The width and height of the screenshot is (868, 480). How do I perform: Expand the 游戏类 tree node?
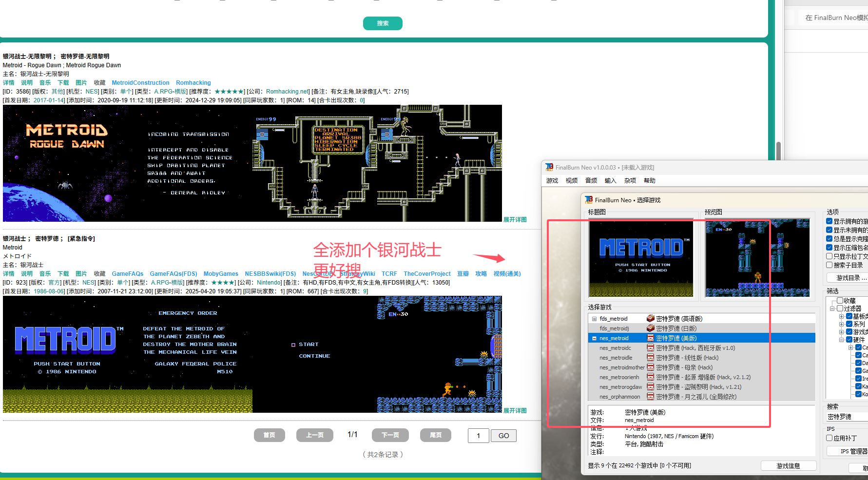coord(841,332)
